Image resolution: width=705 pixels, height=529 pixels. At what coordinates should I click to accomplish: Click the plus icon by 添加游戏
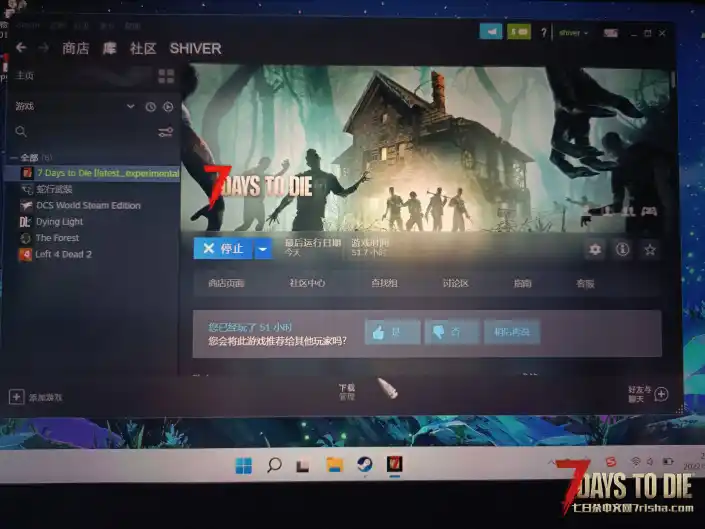pyautogui.click(x=16, y=397)
